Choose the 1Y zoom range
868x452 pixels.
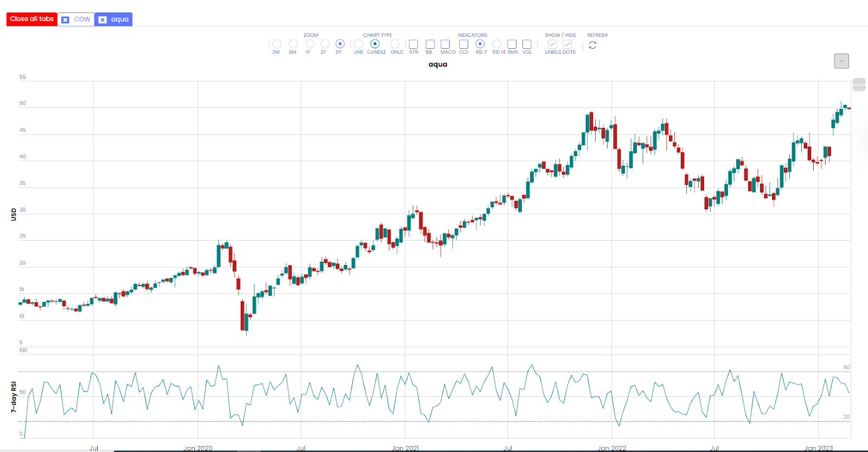click(310, 44)
